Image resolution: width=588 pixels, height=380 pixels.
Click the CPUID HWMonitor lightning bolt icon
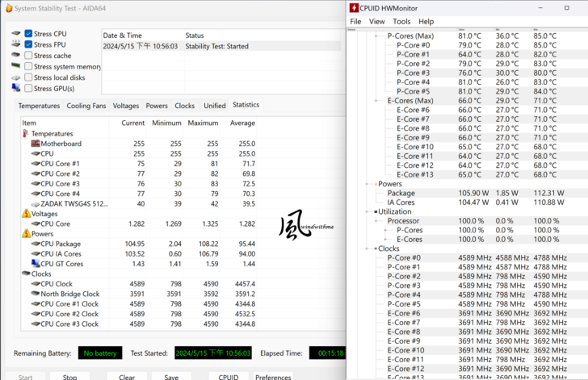[x=355, y=8]
